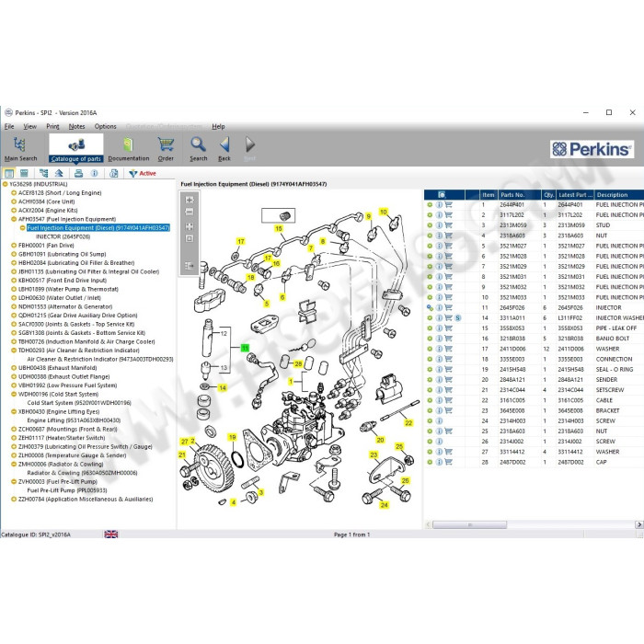Screen dimensions: 644x644
Task: Zoom out of the diagram
Action: [x=190, y=212]
